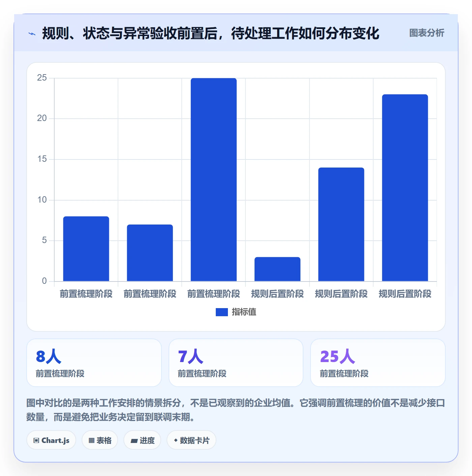
Task: Click the bar with value 8
Action: tap(86, 249)
